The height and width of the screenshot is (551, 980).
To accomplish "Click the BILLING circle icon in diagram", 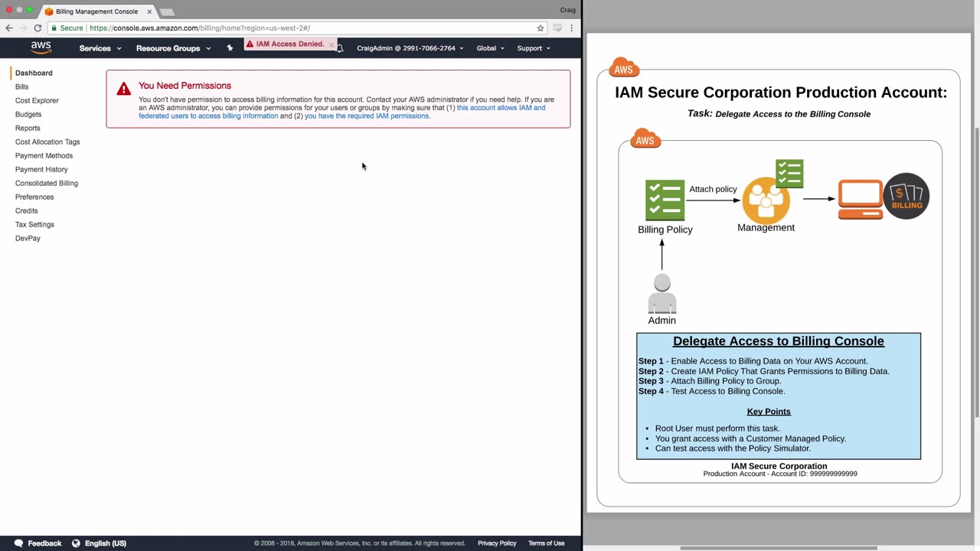I will 906,196.
